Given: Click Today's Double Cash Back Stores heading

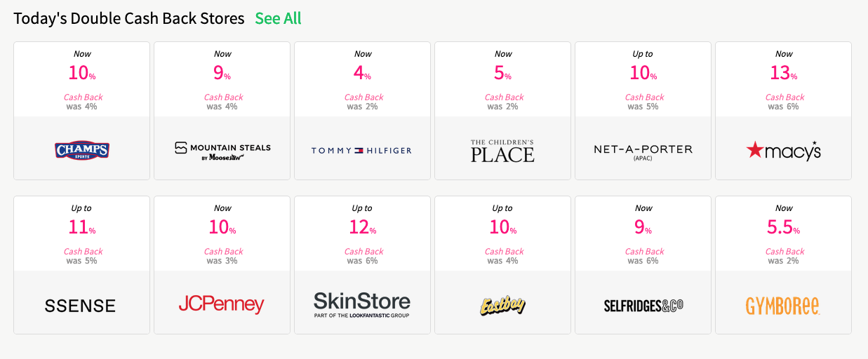Looking at the screenshot, I should 129,19.
